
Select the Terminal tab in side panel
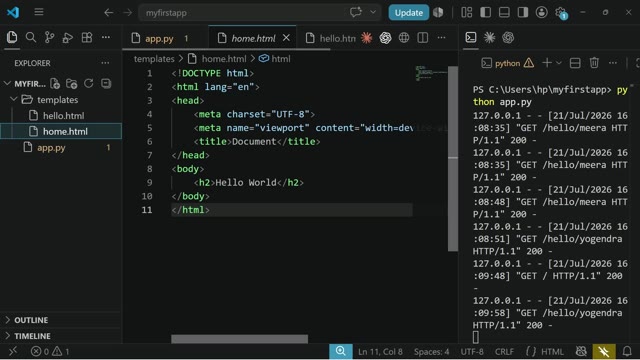pos(471,38)
